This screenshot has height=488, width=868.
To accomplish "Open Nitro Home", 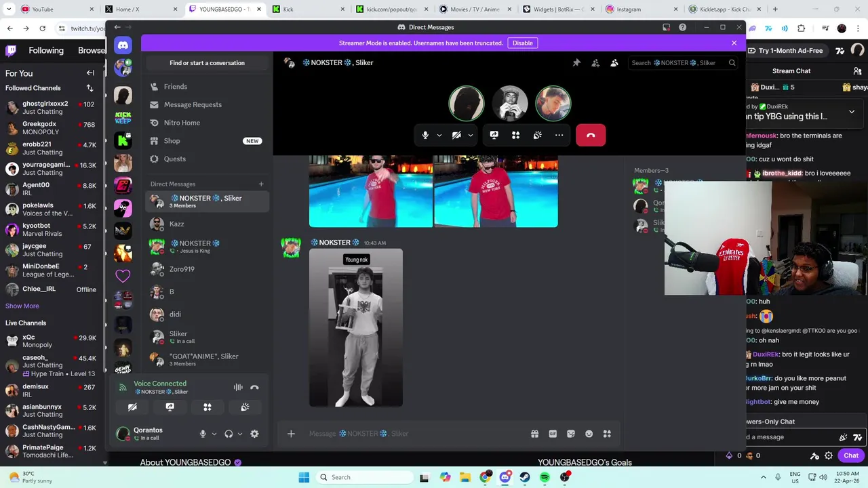I will (x=207, y=123).
